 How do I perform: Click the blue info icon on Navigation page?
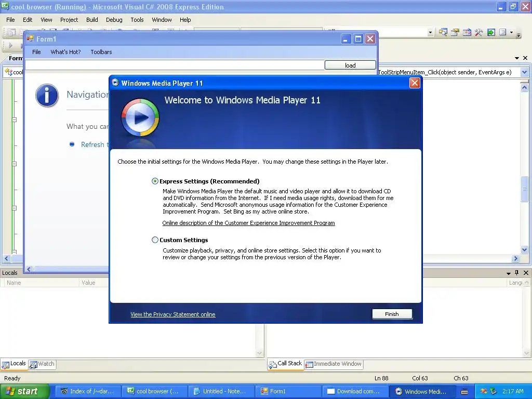pyautogui.click(x=47, y=96)
